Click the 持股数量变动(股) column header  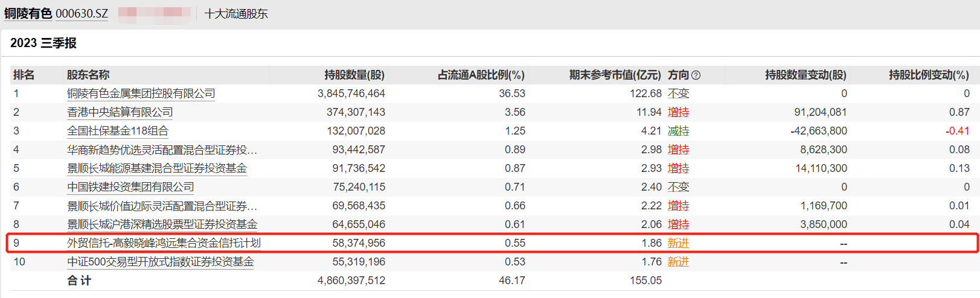pos(806,75)
